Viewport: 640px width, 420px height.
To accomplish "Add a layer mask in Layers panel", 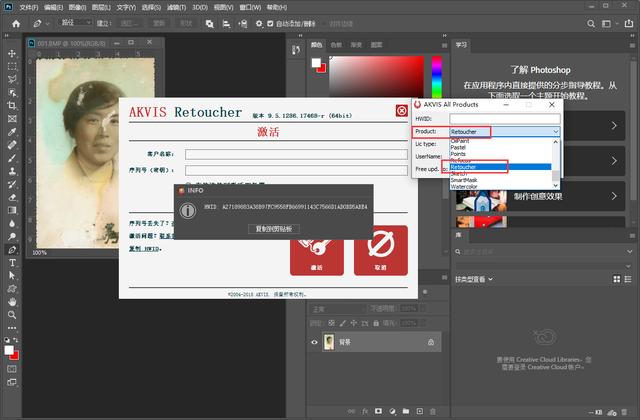I will pyautogui.click(x=378, y=411).
